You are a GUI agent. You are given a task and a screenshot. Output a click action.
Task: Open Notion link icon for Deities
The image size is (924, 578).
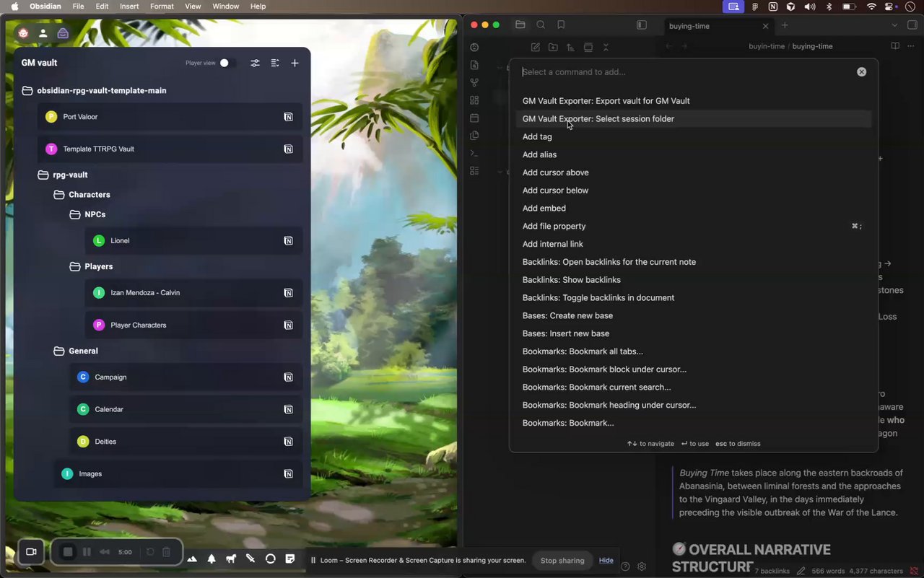point(288,442)
